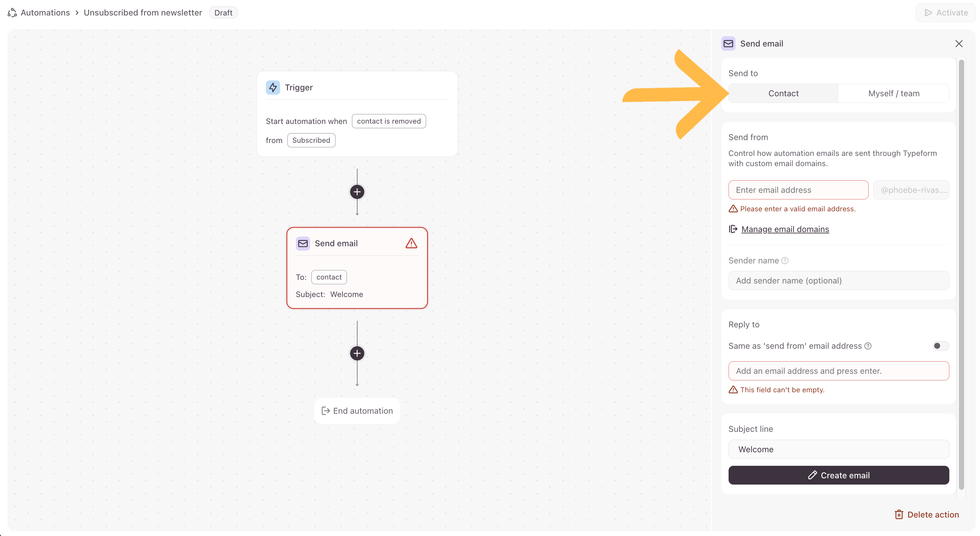Focus the Enter email address field

coord(798,190)
